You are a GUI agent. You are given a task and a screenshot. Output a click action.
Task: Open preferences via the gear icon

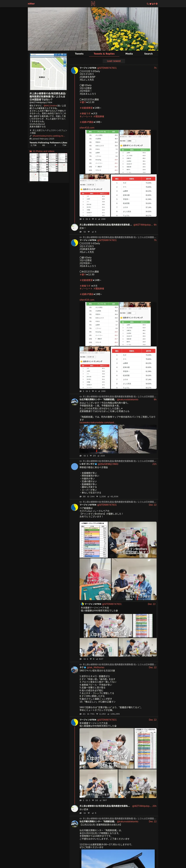(156, 4)
